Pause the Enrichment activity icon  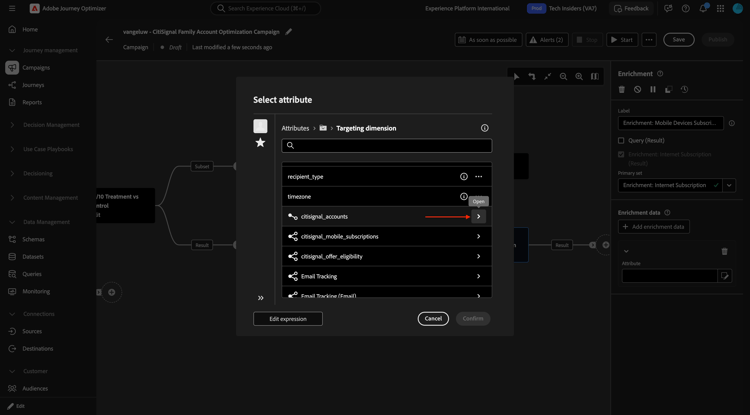pos(653,89)
